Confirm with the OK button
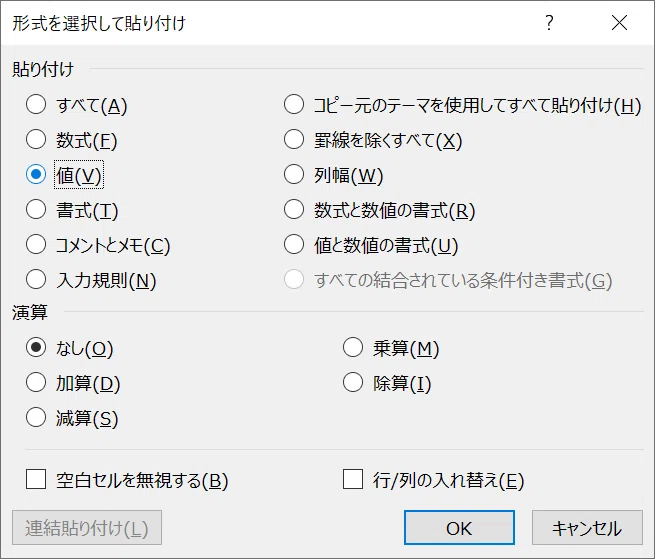The image size is (655, 559). [459, 528]
